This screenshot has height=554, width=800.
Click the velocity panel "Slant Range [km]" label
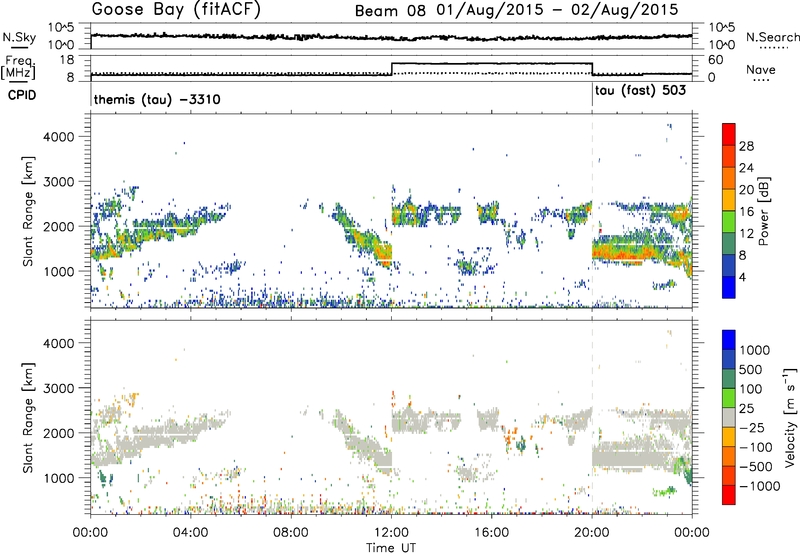[x=28, y=418]
